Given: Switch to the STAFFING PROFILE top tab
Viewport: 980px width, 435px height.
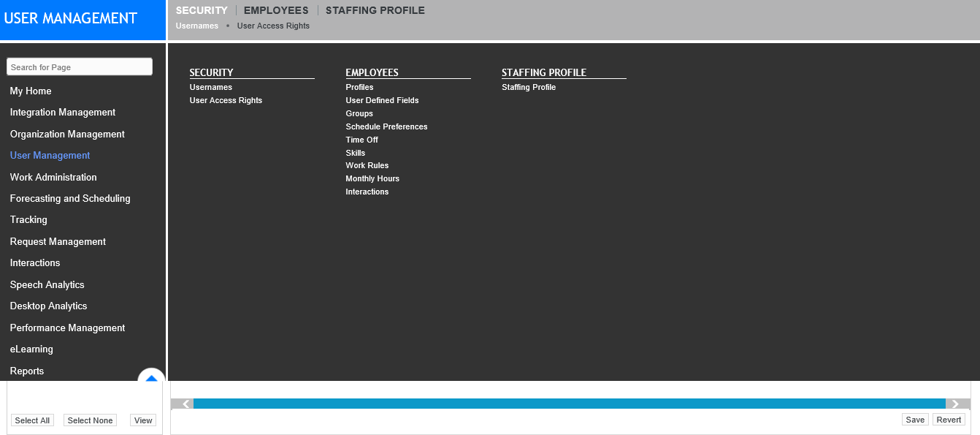Looking at the screenshot, I should click(x=375, y=10).
